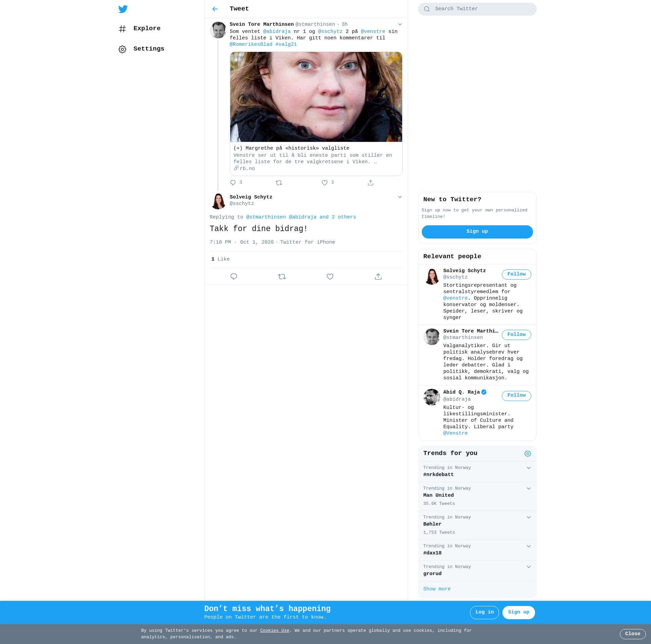This screenshot has width=651, height=644.
Task: Expand options chevron on Svein Tore Marthinsen's tweet
Action: tap(400, 24)
